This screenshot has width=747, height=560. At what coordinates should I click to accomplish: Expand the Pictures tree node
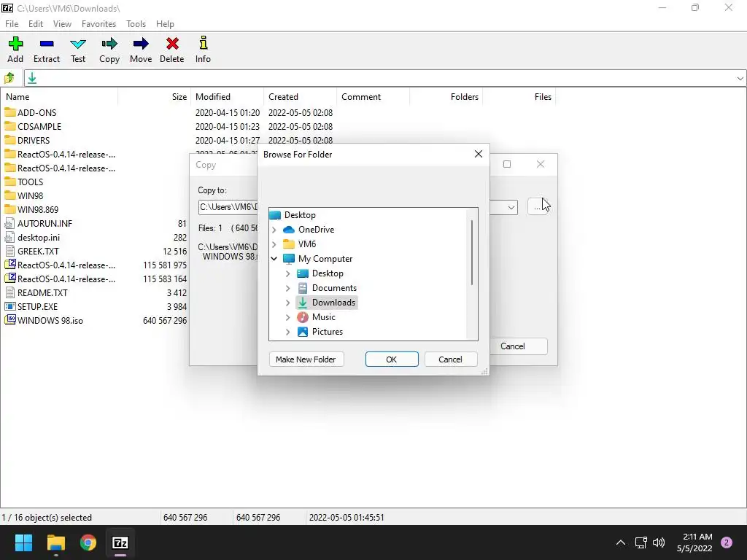pyautogui.click(x=287, y=332)
